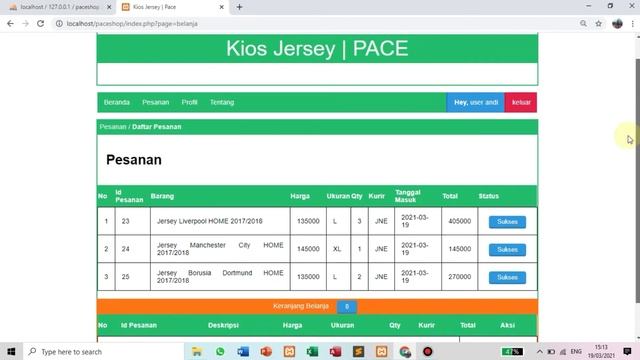Viewport: 640px width, 360px height.
Task: Open the Tentang menu item
Action: (x=222, y=102)
